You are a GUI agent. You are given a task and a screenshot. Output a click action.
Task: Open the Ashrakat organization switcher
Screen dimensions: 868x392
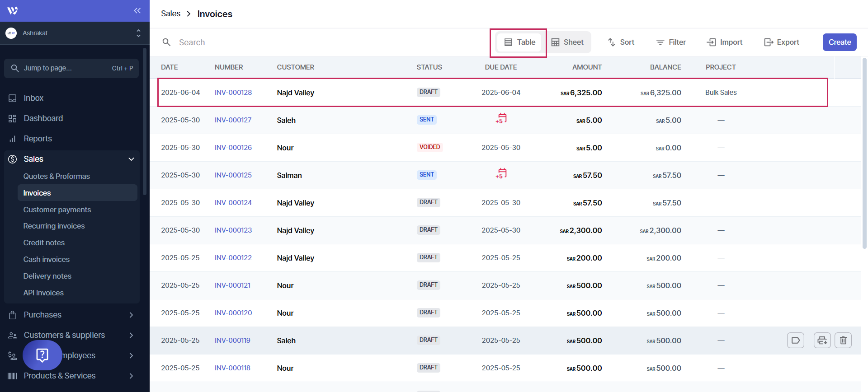[72, 33]
